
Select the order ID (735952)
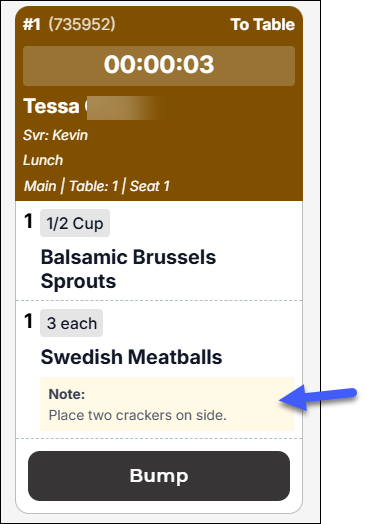(82, 24)
